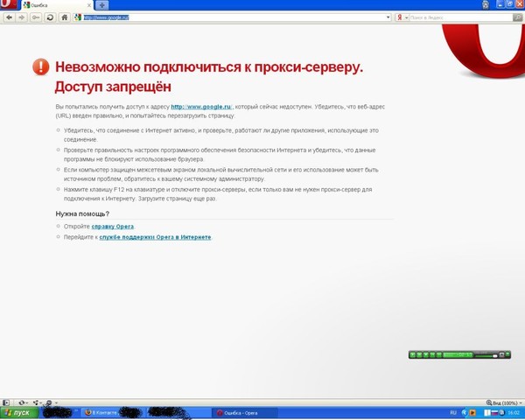This screenshot has width=525, height=420.
Task: Select the Ошибка tab
Action: pos(55,5)
